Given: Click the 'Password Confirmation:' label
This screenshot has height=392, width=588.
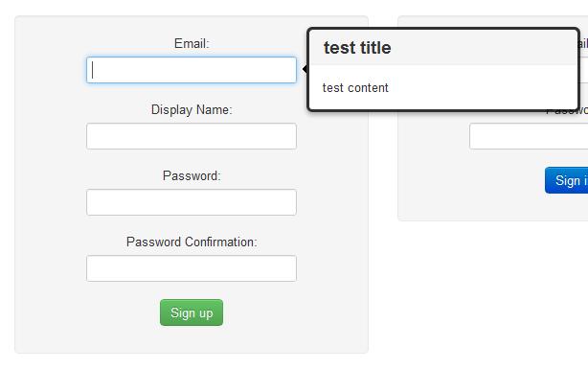Looking at the screenshot, I should [192, 242].
